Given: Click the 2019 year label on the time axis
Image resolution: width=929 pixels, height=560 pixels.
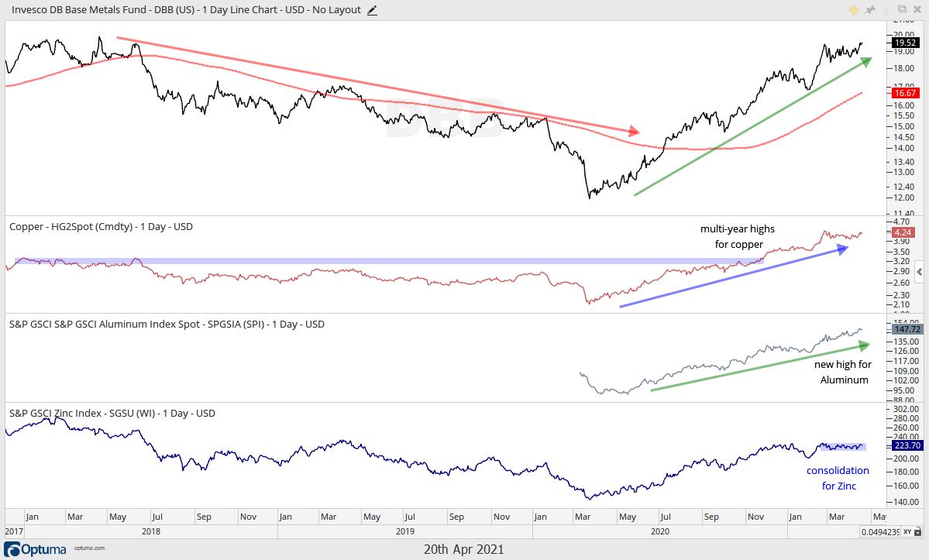Looking at the screenshot, I should tap(405, 531).
